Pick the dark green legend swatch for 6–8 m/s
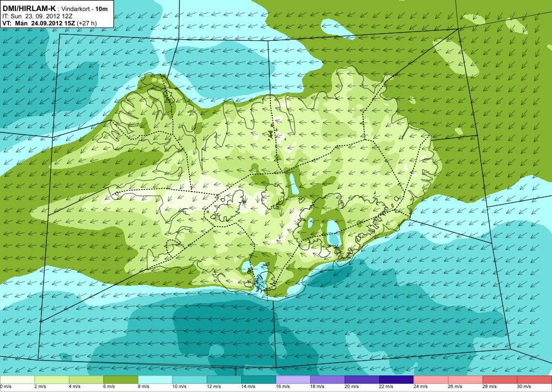 click(x=121, y=380)
